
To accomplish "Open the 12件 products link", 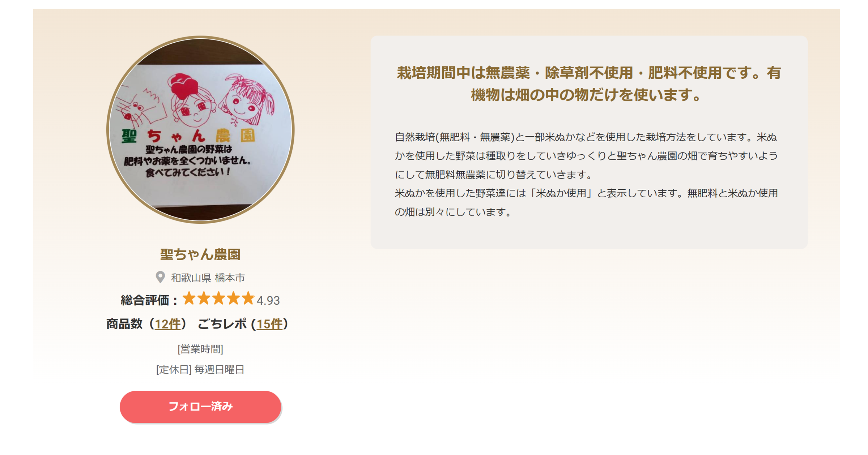I will pos(167,324).
